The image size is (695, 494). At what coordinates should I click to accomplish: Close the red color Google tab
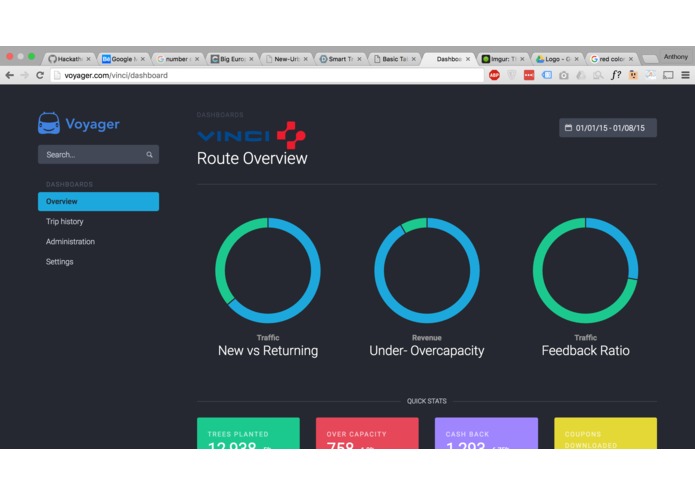click(x=631, y=59)
